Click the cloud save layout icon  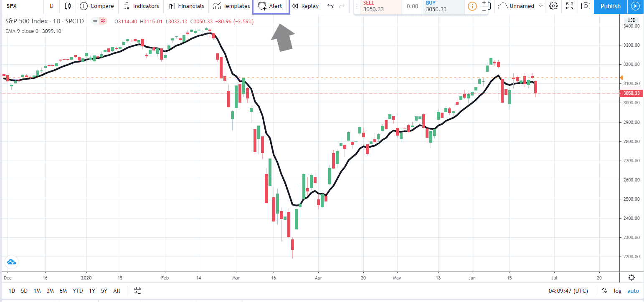pos(503,6)
